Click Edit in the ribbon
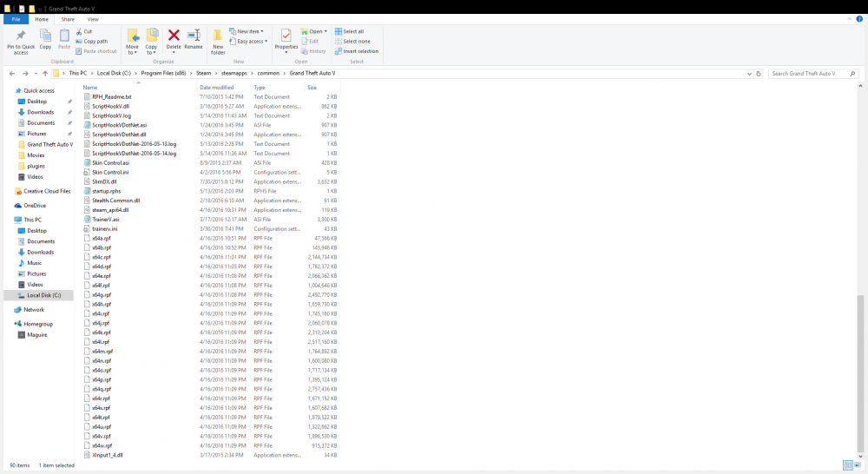Screen dimensions: 868x474 tap(310, 42)
